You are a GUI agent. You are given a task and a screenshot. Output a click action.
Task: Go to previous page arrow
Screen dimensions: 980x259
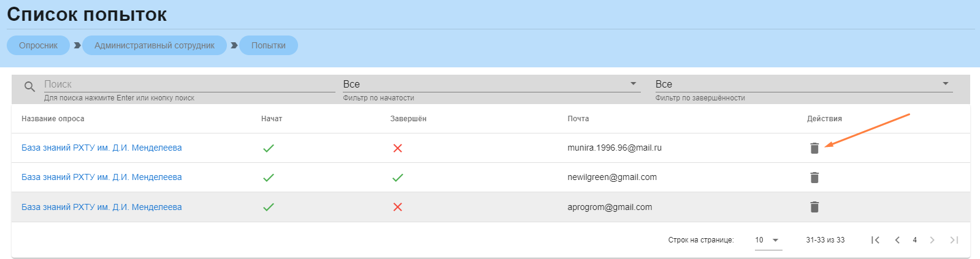[x=897, y=240]
